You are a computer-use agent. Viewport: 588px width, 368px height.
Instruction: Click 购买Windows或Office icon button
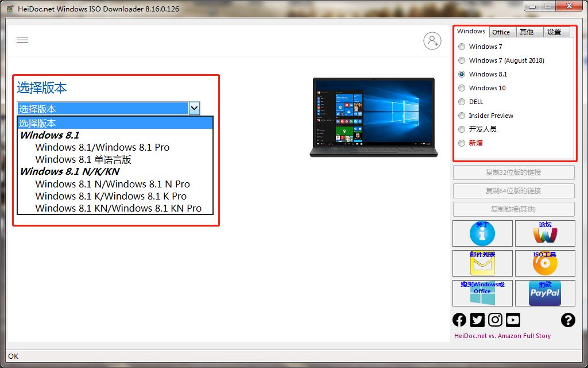482,293
